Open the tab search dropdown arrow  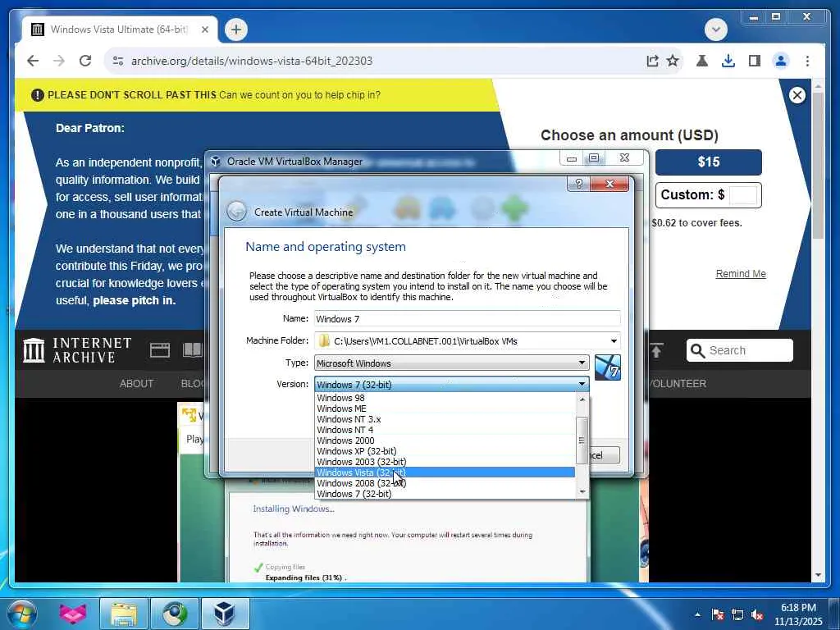[x=715, y=30]
